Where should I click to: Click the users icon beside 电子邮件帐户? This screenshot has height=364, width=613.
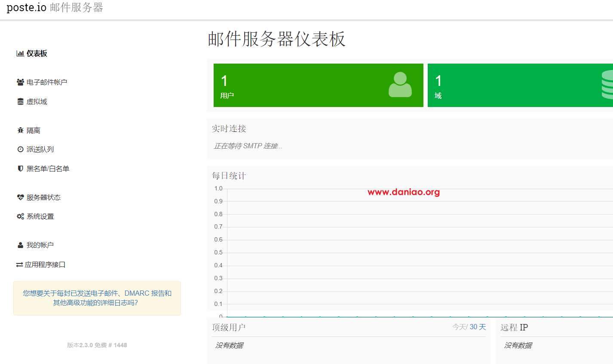(20, 82)
